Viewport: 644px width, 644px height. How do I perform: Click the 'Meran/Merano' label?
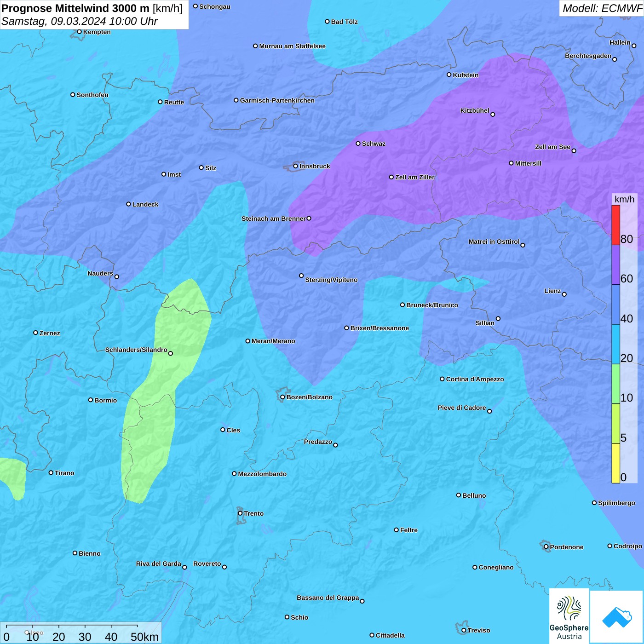coord(273,341)
